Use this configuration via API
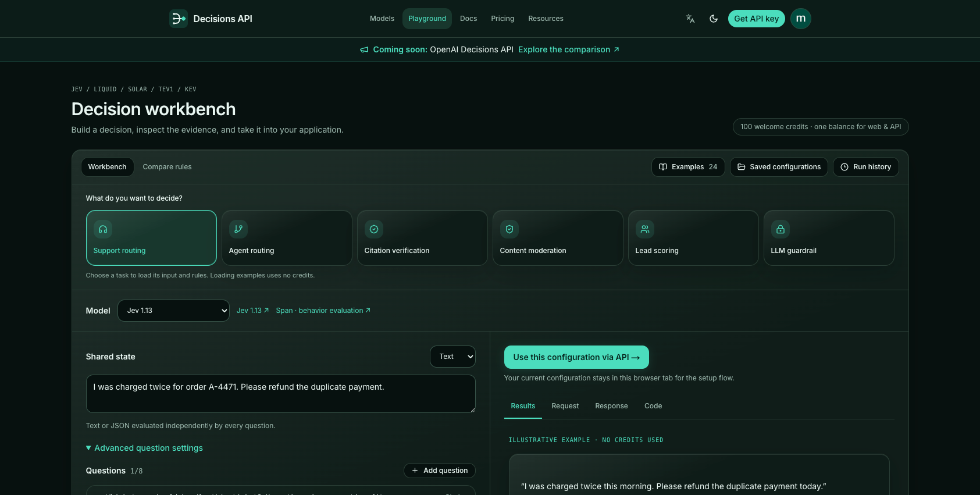Viewport: 980px width, 495px height. click(x=576, y=357)
